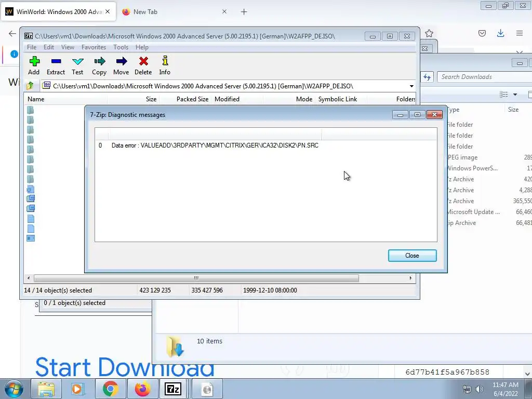Click the Firefox back arrow
Image resolution: width=532 pixels, height=399 pixels.
pyautogui.click(x=12, y=33)
